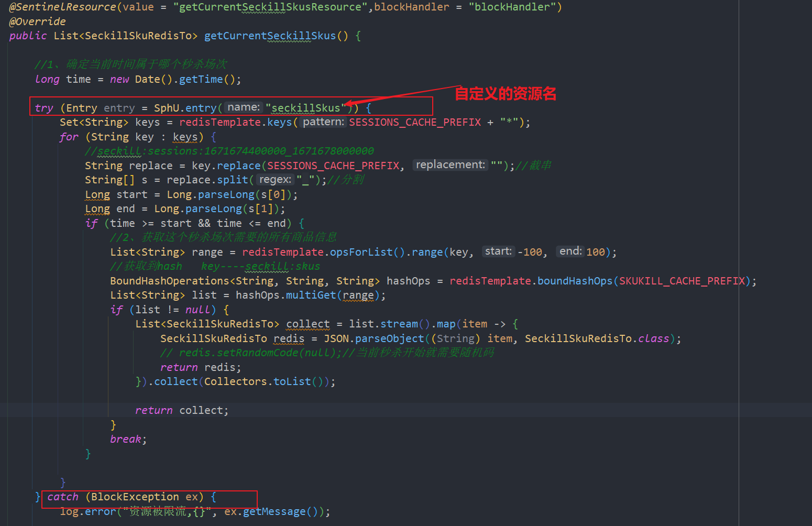Click the public keyword of the method
The image size is (812, 526).
coord(28,36)
